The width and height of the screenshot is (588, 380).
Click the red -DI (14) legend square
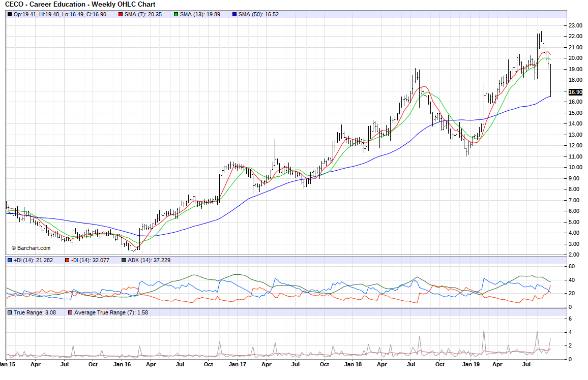point(66,260)
